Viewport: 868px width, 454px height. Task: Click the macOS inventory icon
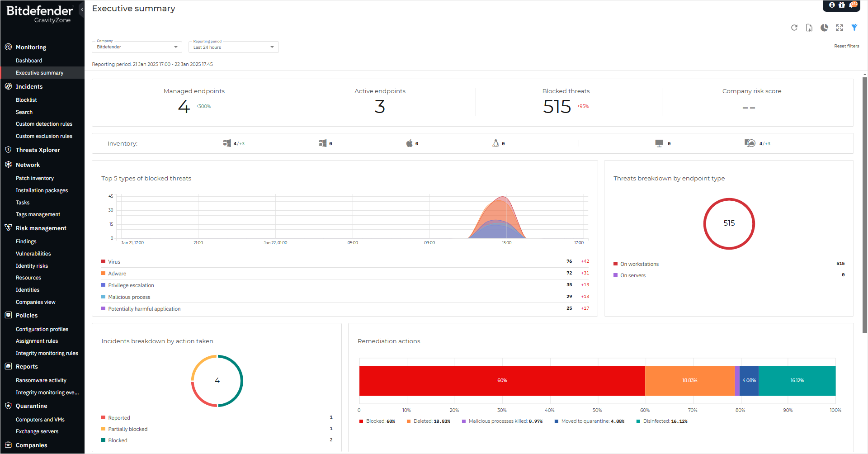point(410,143)
